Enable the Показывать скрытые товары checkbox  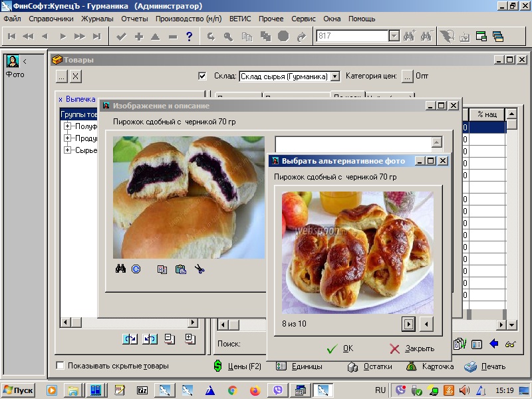[61, 366]
